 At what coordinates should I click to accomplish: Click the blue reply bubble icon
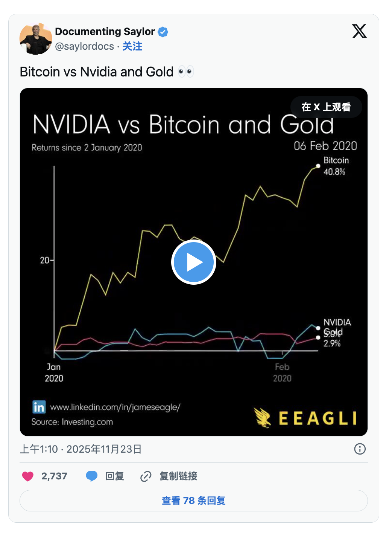[92, 476]
